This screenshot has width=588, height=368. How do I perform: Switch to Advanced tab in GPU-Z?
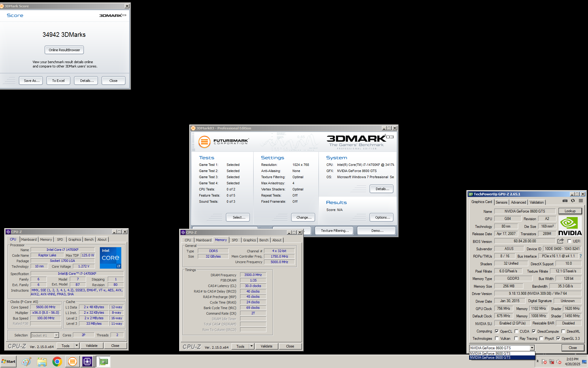[518, 202]
